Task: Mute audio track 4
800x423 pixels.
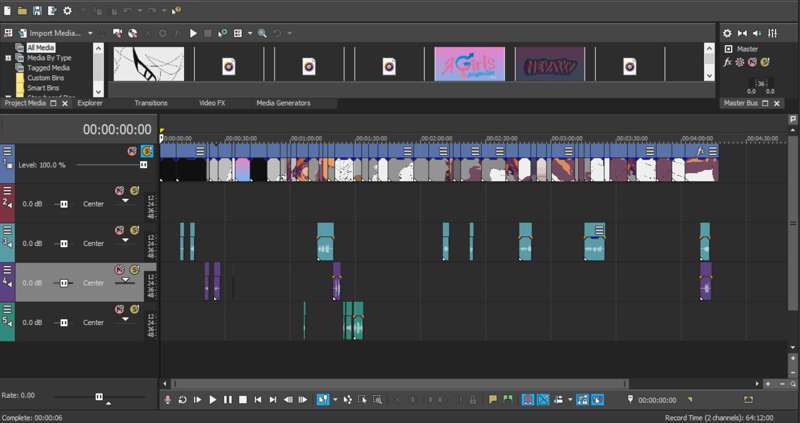Action: 119,269
